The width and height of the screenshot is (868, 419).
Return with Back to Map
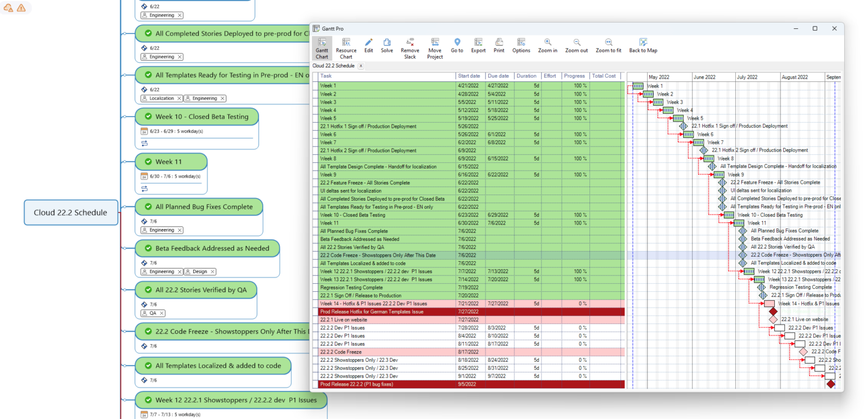pyautogui.click(x=643, y=46)
